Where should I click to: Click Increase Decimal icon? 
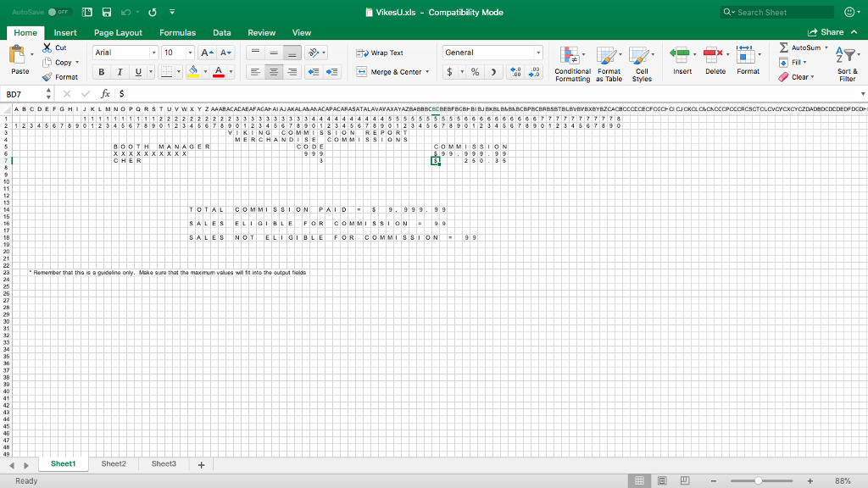(x=515, y=72)
